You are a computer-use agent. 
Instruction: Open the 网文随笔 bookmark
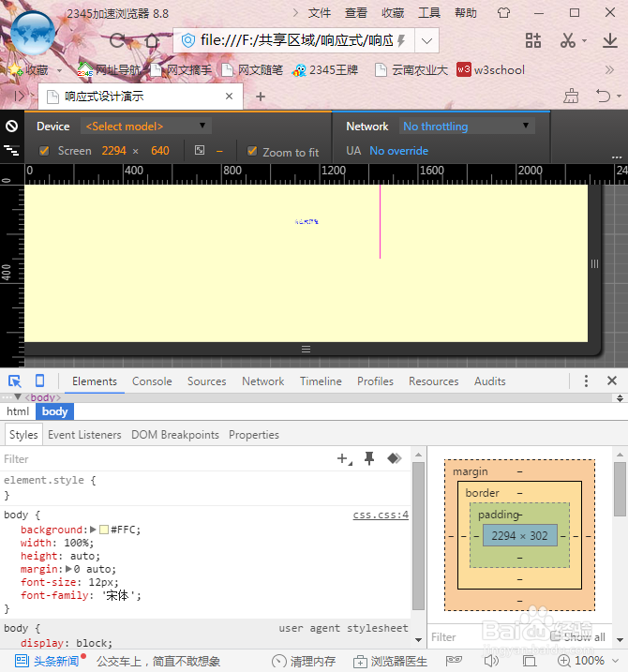click(252, 70)
